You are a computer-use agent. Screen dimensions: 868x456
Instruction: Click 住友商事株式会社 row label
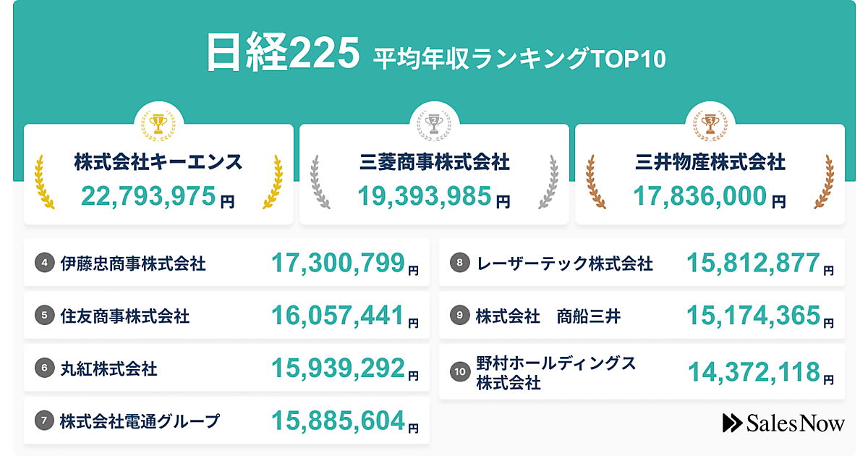pos(125,316)
